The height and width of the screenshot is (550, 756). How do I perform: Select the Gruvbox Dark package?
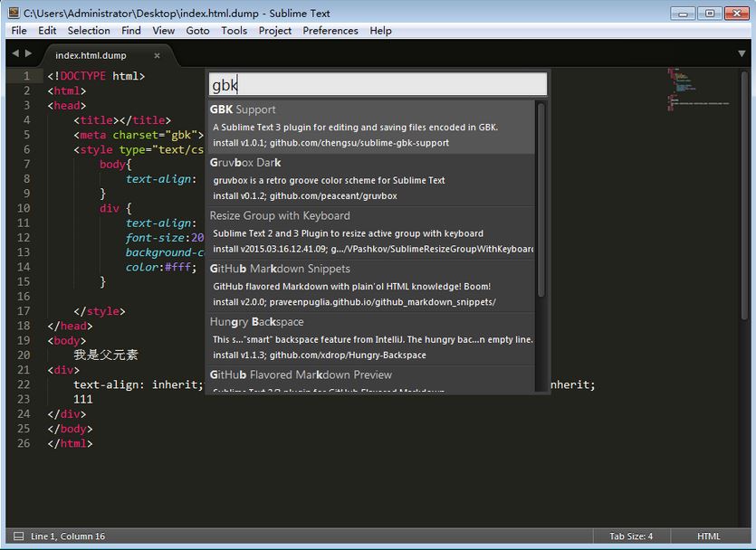tap(371, 180)
